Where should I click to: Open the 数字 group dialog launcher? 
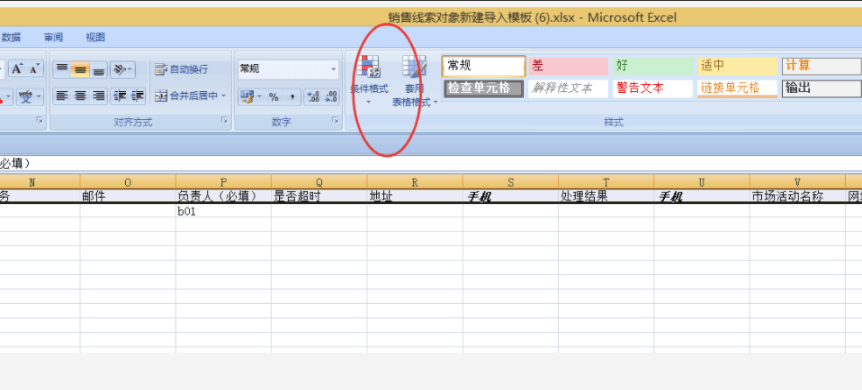pyautogui.click(x=335, y=119)
